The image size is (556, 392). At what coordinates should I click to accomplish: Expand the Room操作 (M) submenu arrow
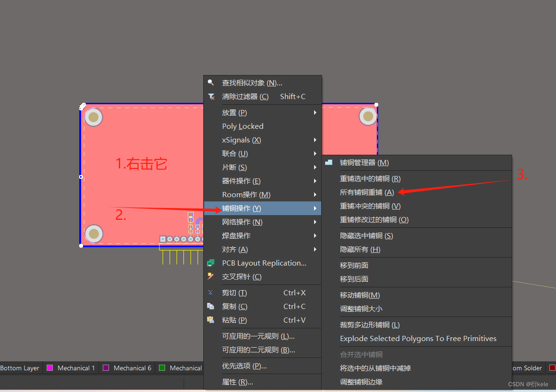(x=315, y=194)
